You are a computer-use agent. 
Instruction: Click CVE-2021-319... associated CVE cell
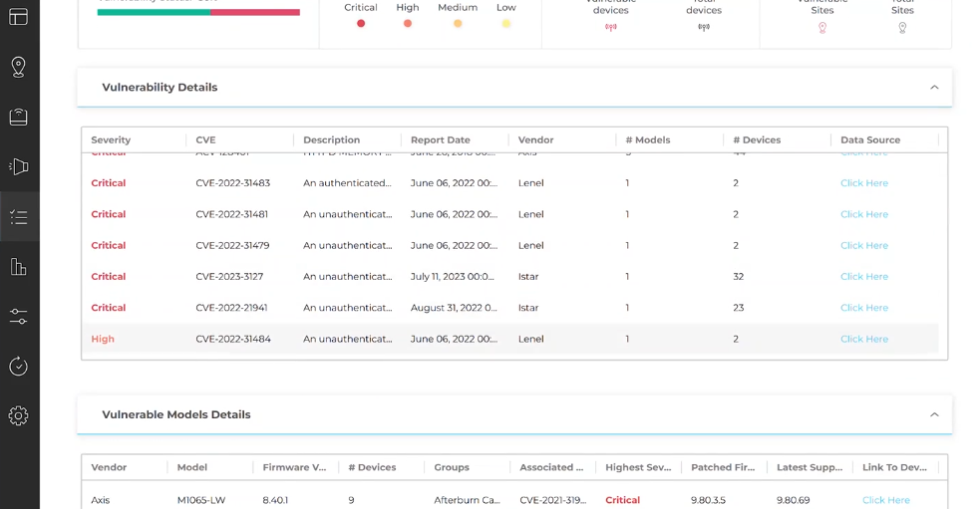(x=553, y=500)
